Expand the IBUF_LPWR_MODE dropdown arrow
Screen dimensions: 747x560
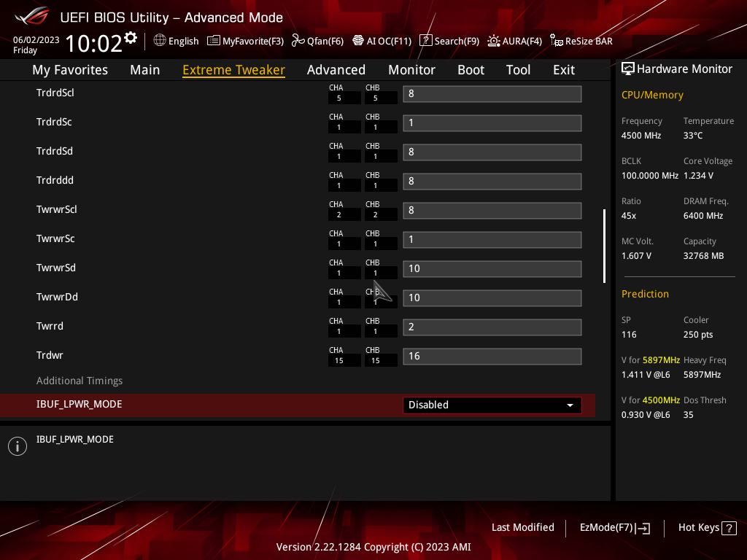[570, 405]
